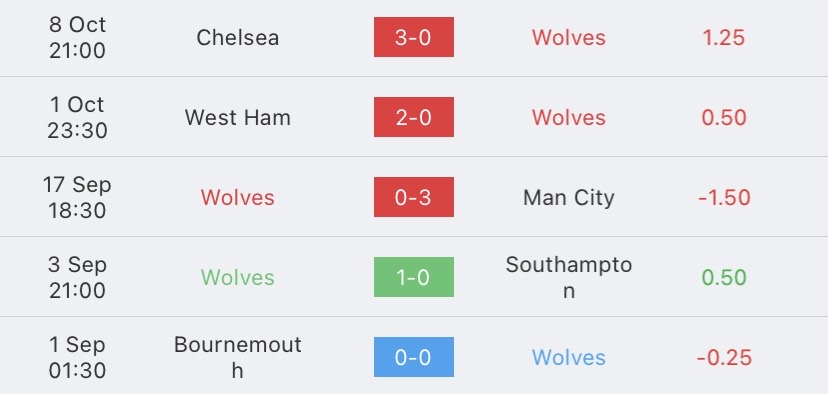
Task: Click the blue Wolves name facing Bournemouth
Action: (x=569, y=358)
